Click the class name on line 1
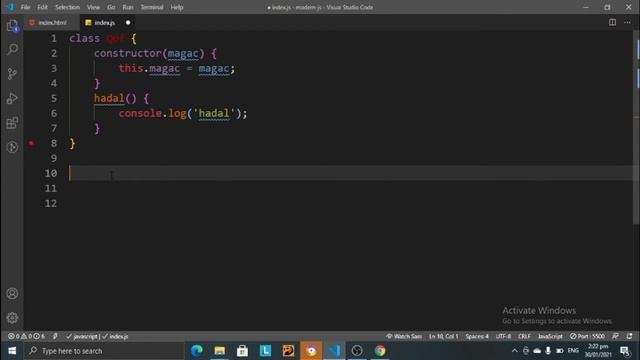The width and height of the screenshot is (640, 360). 116,38
